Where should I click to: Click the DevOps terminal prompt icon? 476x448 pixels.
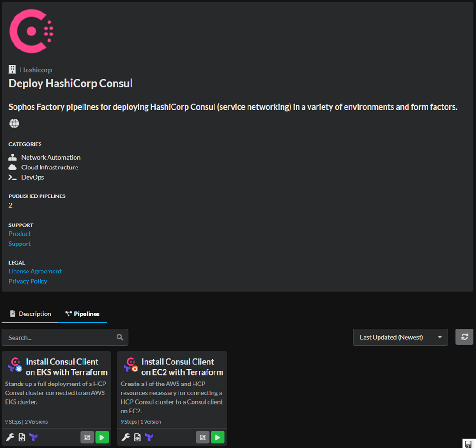tap(13, 177)
